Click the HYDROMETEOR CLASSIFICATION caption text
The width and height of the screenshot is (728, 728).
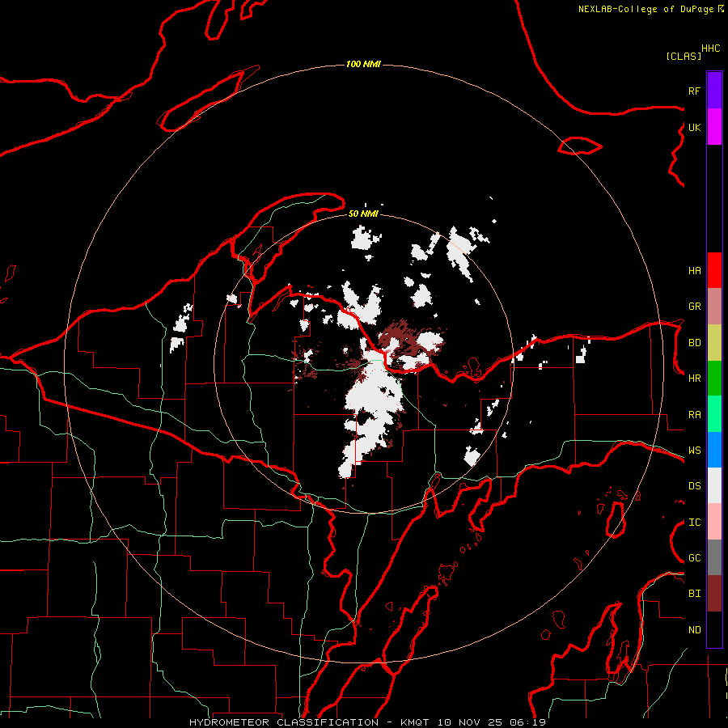coord(284,722)
